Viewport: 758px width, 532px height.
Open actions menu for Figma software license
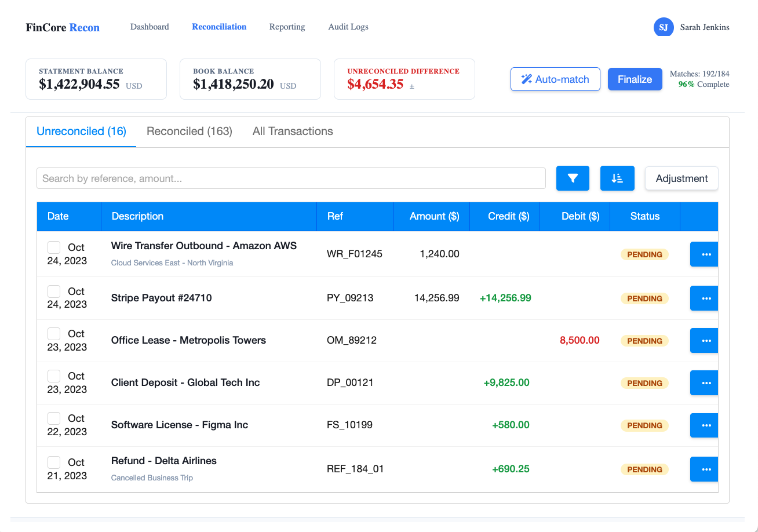pyautogui.click(x=704, y=425)
